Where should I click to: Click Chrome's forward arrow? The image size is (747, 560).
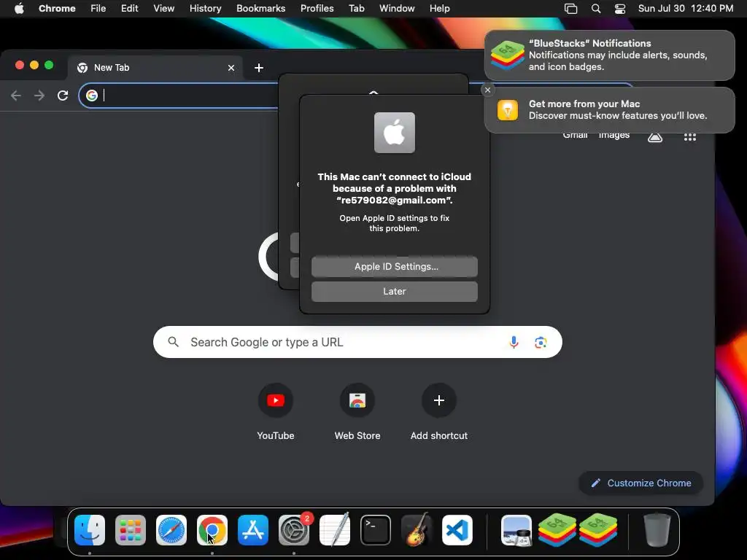click(39, 96)
